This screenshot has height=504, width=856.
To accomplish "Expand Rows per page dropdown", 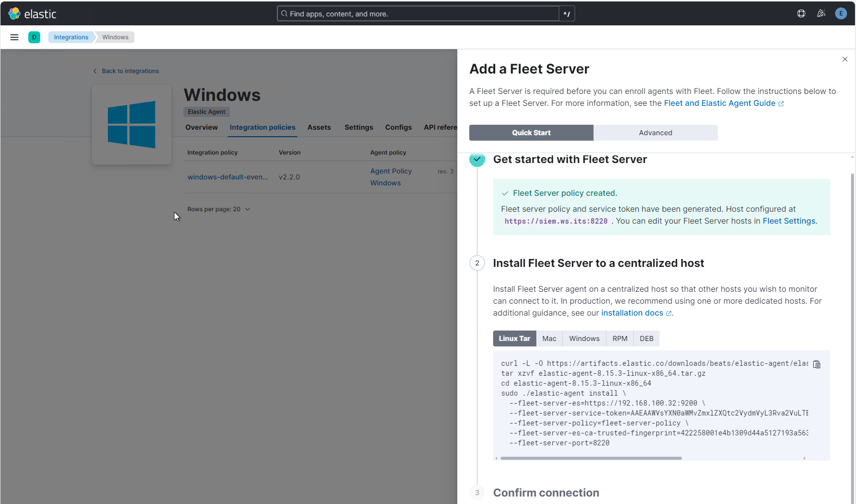I will pos(219,209).
